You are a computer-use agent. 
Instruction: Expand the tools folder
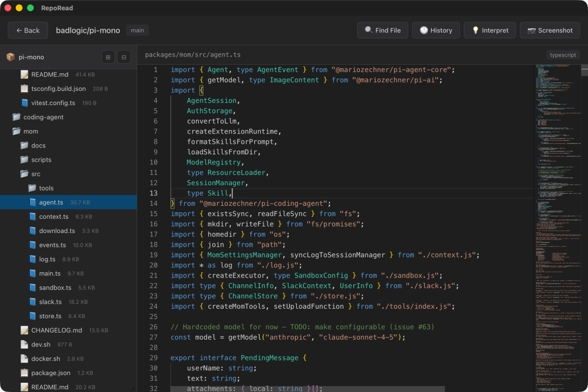tap(68, 188)
